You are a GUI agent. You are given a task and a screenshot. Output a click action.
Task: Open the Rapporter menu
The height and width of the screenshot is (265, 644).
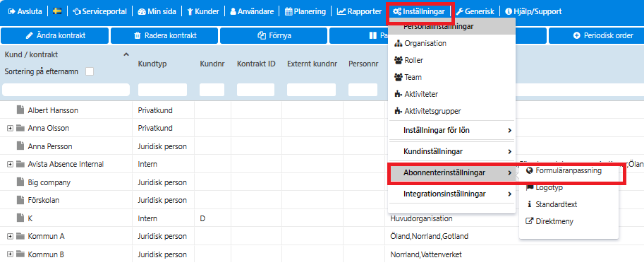[359, 11]
